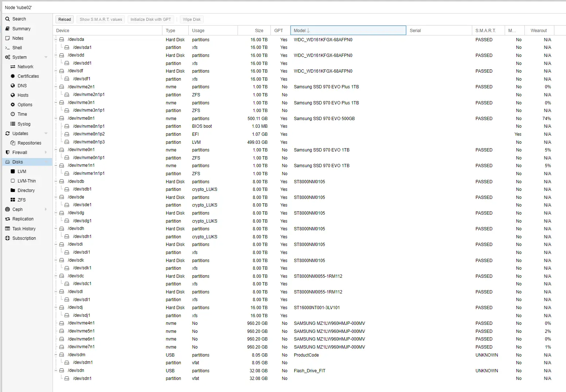Click the Syslog list icon
This screenshot has width=566, height=392.
13,124
